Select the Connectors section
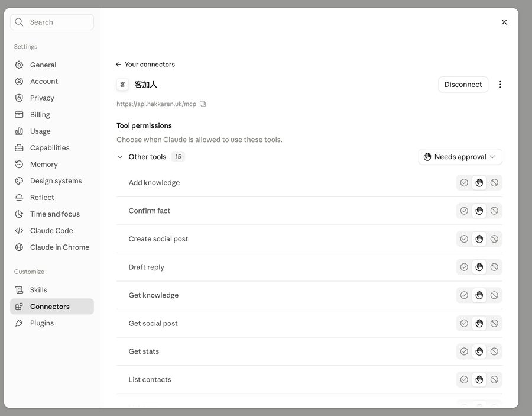The width and height of the screenshot is (532, 416). click(x=52, y=307)
